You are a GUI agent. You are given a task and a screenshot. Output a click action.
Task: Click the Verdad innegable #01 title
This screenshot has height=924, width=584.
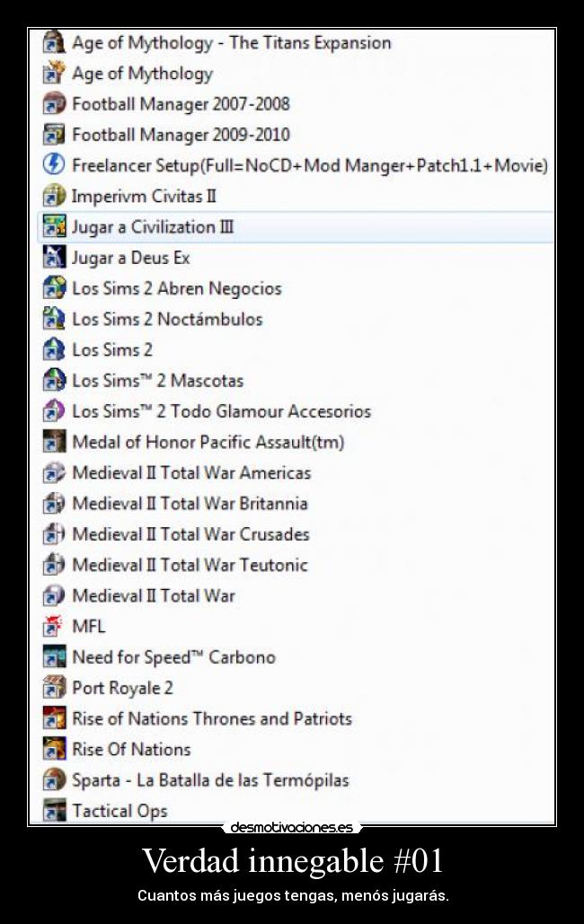pos(293,860)
